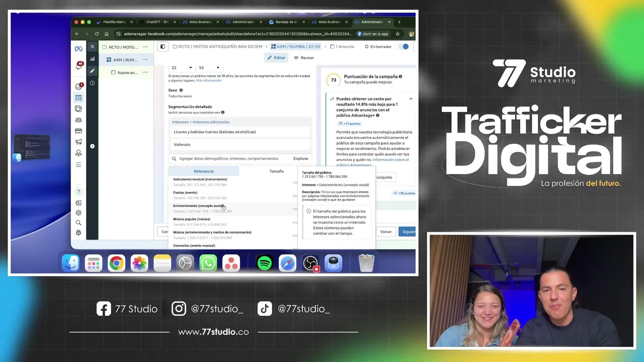Select the pencil edit icon in dark column
Viewport: 644px width, 362px height.
click(92, 71)
